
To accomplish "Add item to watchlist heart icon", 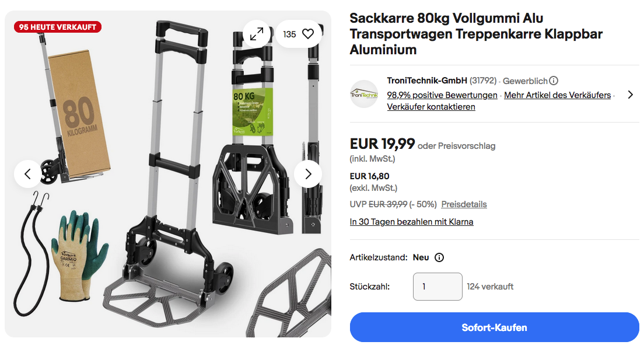I will (x=307, y=34).
